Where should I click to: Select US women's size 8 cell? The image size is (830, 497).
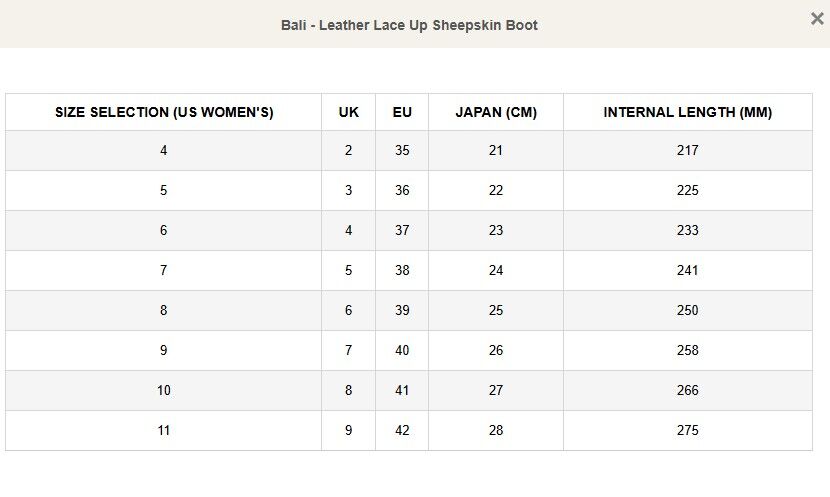pos(164,311)
